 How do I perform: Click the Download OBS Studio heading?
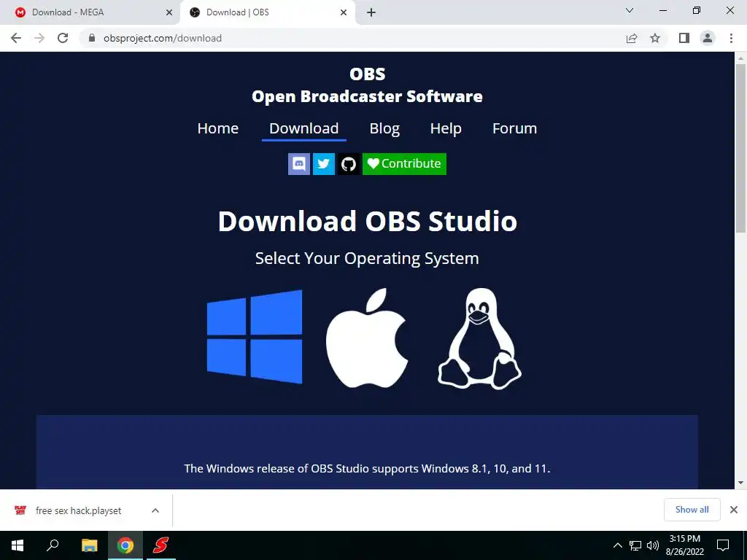coord(368,222)
